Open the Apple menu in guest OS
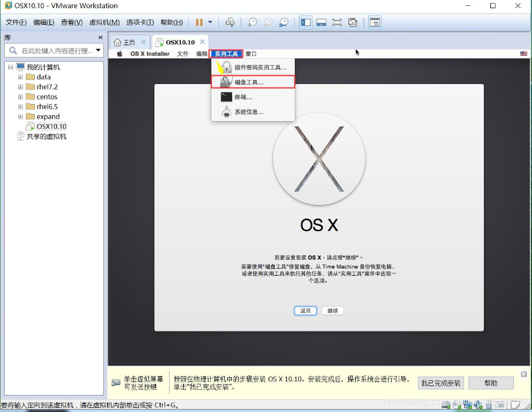The image size is (532, 412). pos(119,53)
